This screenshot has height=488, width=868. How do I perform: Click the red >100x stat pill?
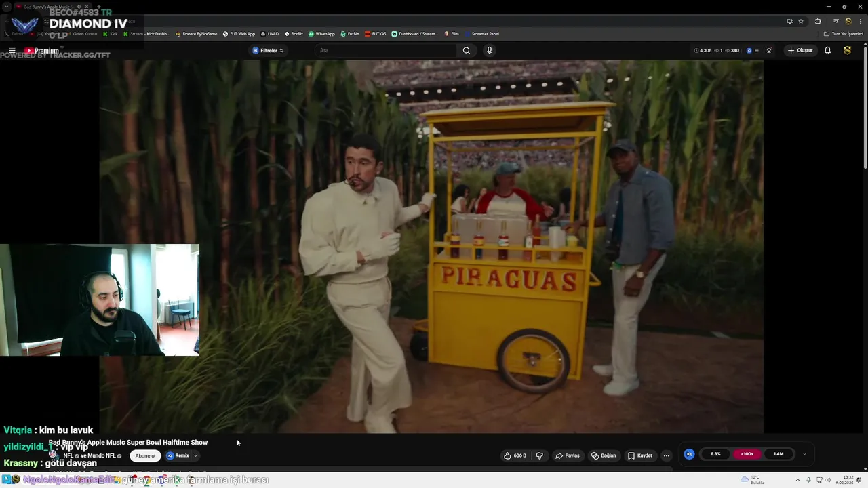click(x=747, y=454)
